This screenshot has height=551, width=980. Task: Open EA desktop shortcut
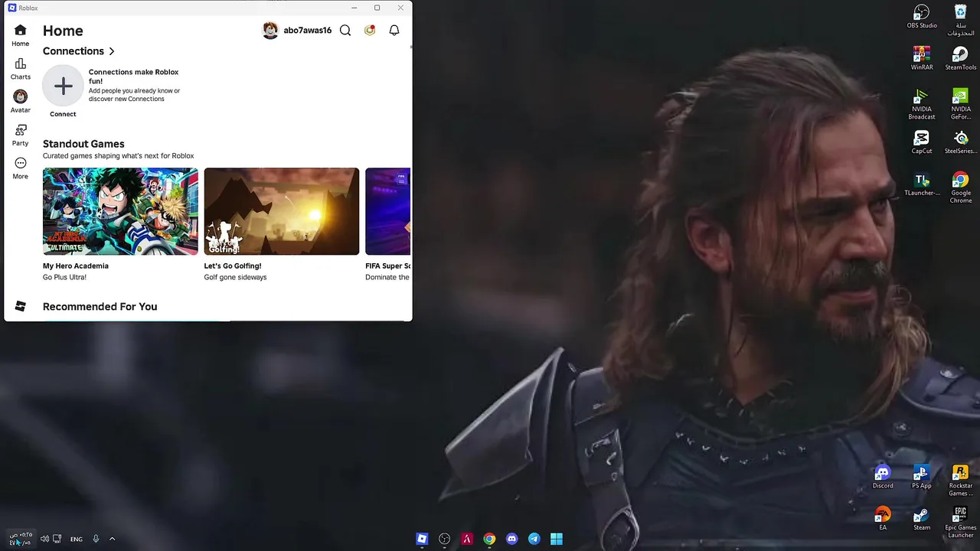(883, 518)
